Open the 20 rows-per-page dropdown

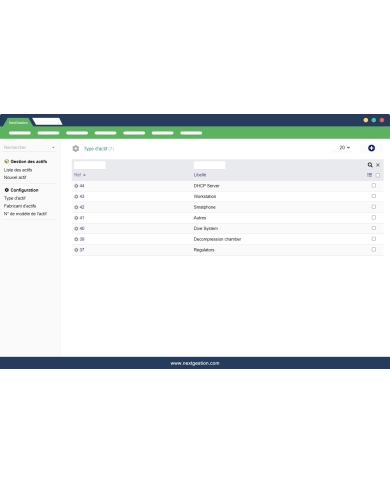345,147
